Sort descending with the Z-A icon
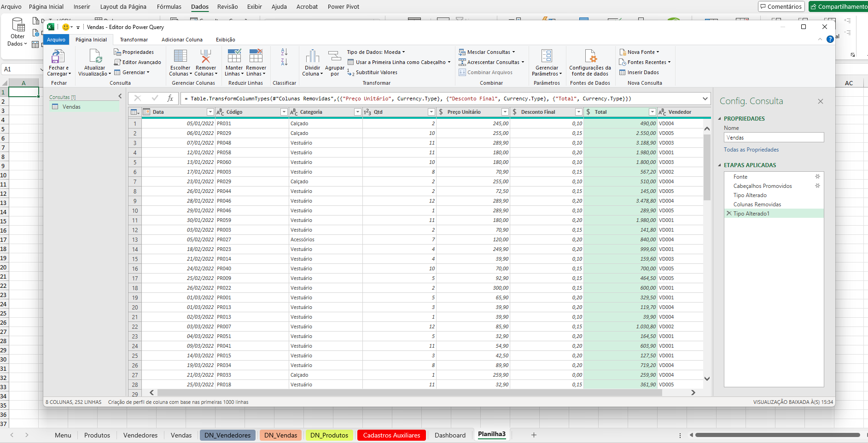The height and width of the screenshot is (443, 868). pos(284,62)
